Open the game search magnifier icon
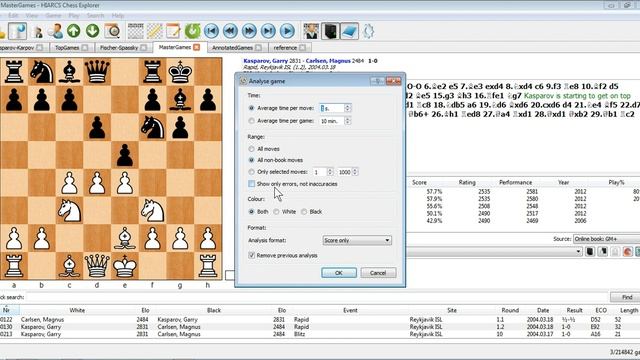The height and width of the screenshot is (360, 640). tap(112, 31)
